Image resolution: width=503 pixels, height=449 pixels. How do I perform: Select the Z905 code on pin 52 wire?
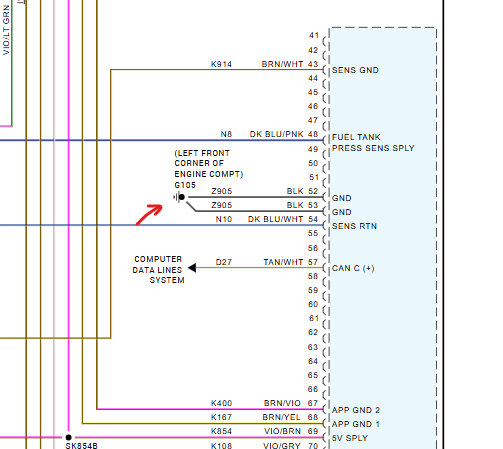[222, 191]
